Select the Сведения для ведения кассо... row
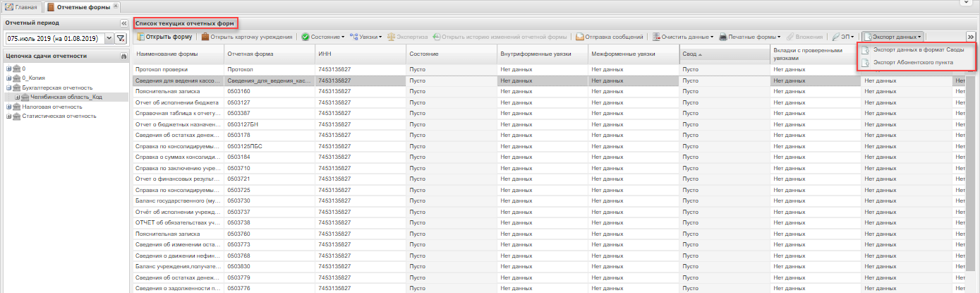980x293 pixels. tap(550, 80)
